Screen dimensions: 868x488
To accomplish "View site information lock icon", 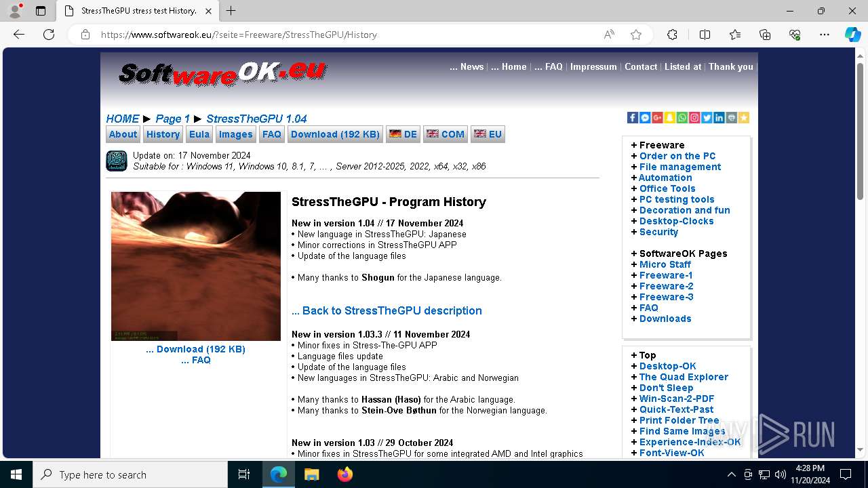I will [85, 35].
